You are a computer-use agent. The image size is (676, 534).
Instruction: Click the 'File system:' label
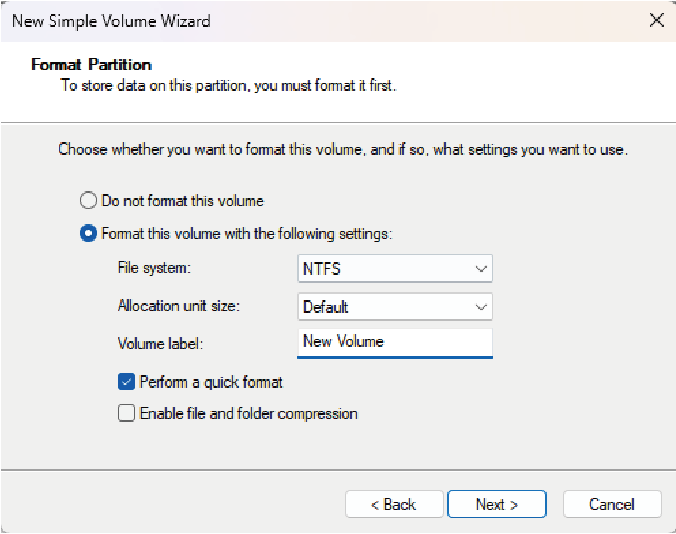click(153, 269)
